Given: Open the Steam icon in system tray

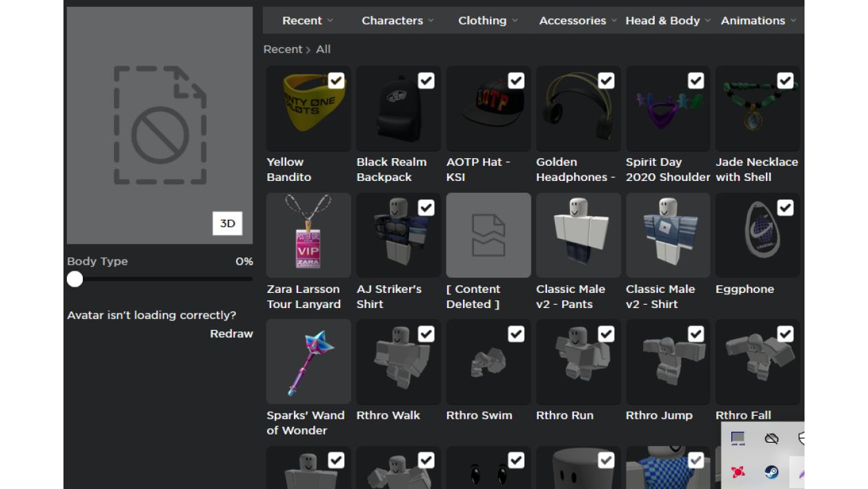Looking at the screenshot, I should coord(771,472).
